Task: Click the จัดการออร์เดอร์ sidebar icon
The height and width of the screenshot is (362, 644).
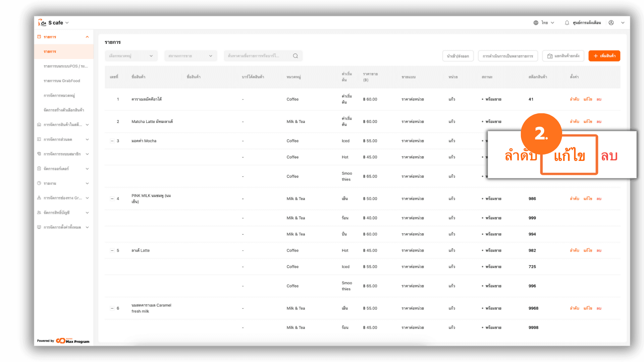Action: pos(39,169)
